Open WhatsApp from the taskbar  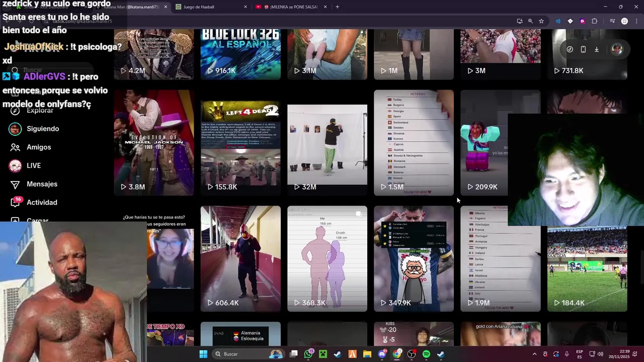(308, 354)
